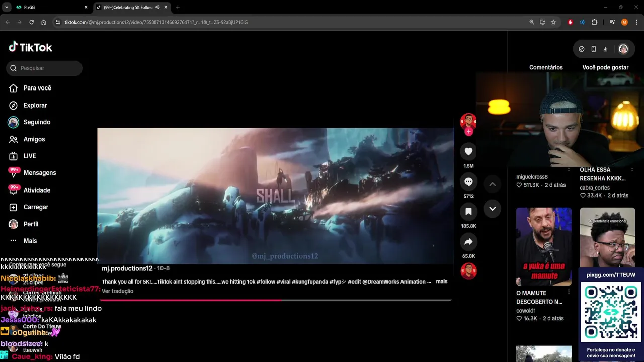Open mj.productions12 avatar beside the video
Viewport: 644px width, 362px height.
(x=468, y=121)
